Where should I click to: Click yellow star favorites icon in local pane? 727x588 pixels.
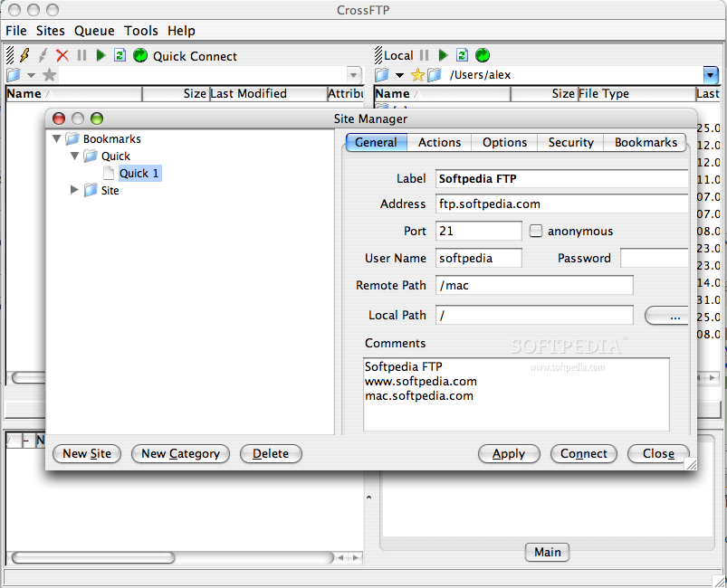(417, 74)
